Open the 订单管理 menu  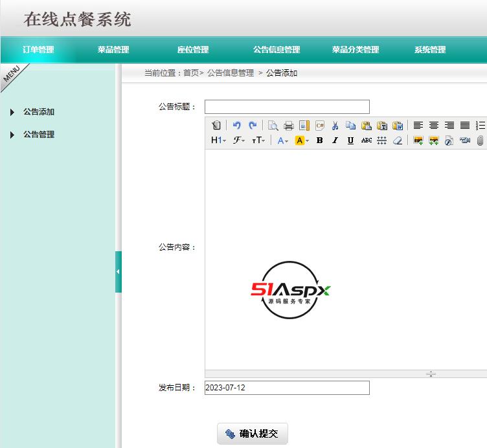point(38,49)
